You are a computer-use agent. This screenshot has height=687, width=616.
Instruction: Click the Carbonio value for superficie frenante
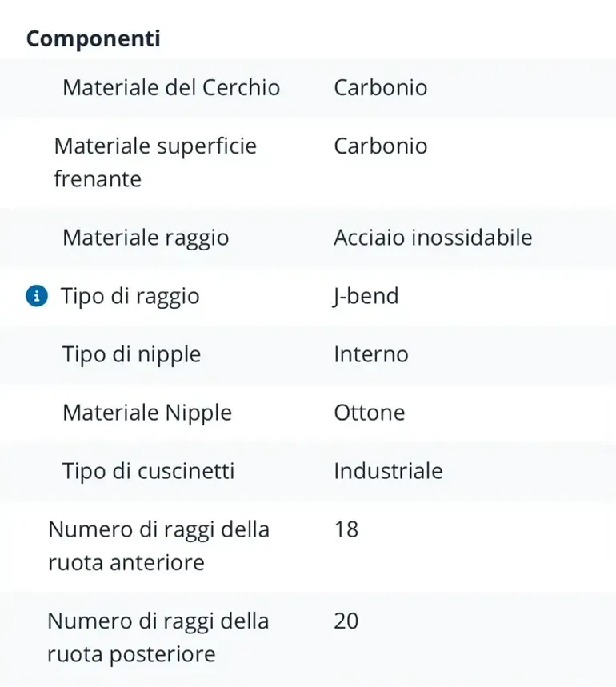pos(380,146)
